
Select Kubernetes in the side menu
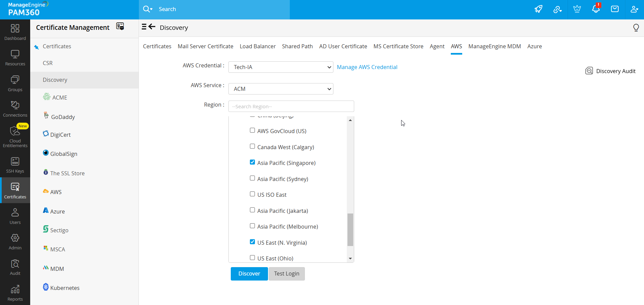65,288
